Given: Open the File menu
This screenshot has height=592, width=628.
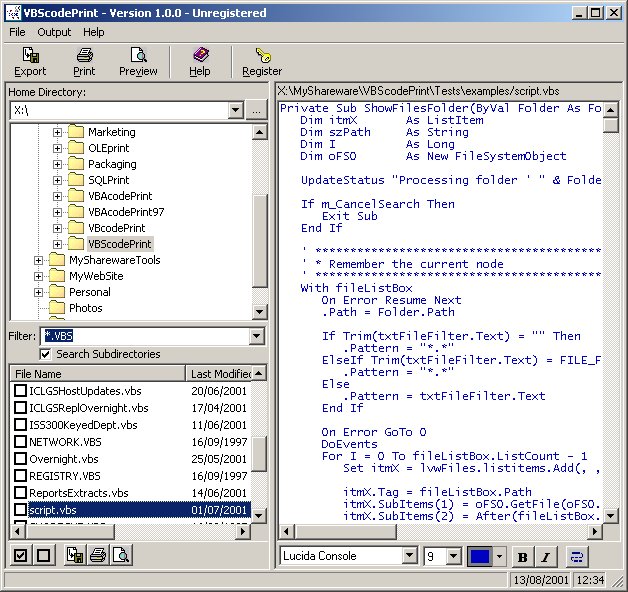Looking at the screenshot, I should point(17,32).
